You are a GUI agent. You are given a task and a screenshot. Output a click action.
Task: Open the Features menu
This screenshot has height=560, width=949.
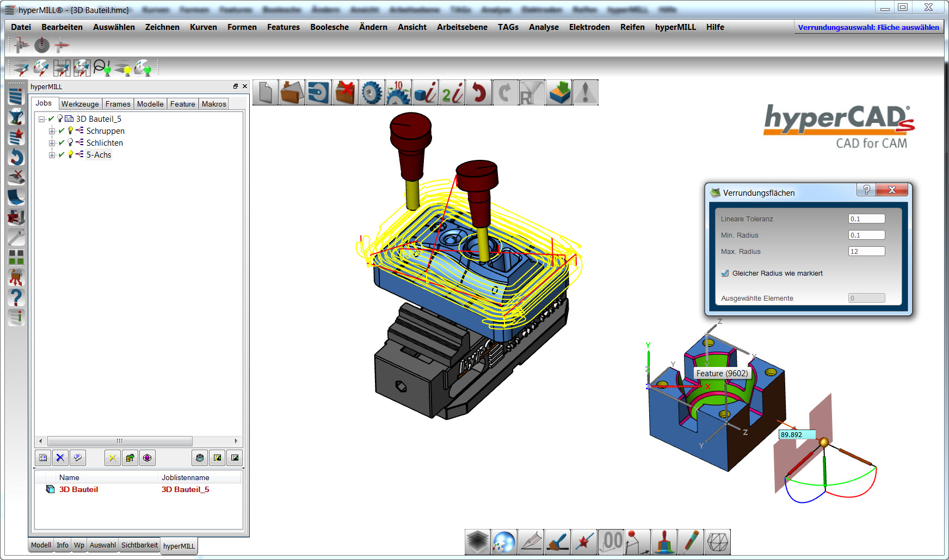coord(283,27)
